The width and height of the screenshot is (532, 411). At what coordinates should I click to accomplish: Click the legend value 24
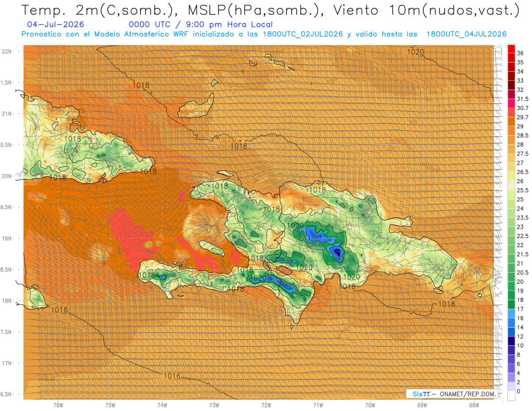(520, 208)
